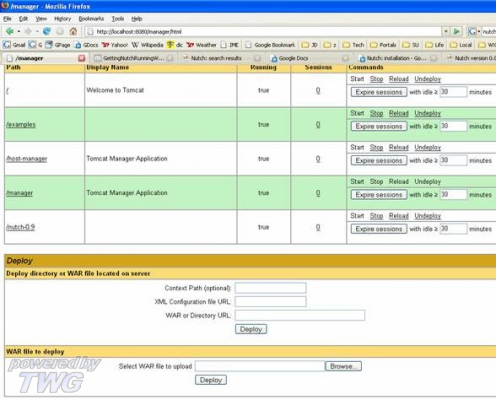Open the /manager path link
Screen dimensions: 496x400
click(19, 193)
